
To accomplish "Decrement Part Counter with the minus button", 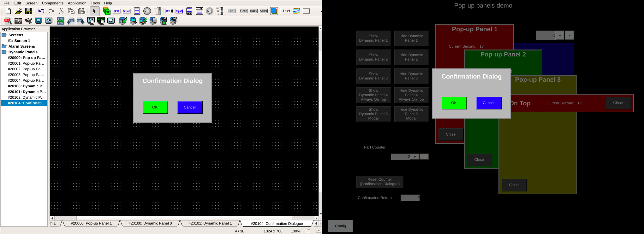I will [x=424, y=157].
